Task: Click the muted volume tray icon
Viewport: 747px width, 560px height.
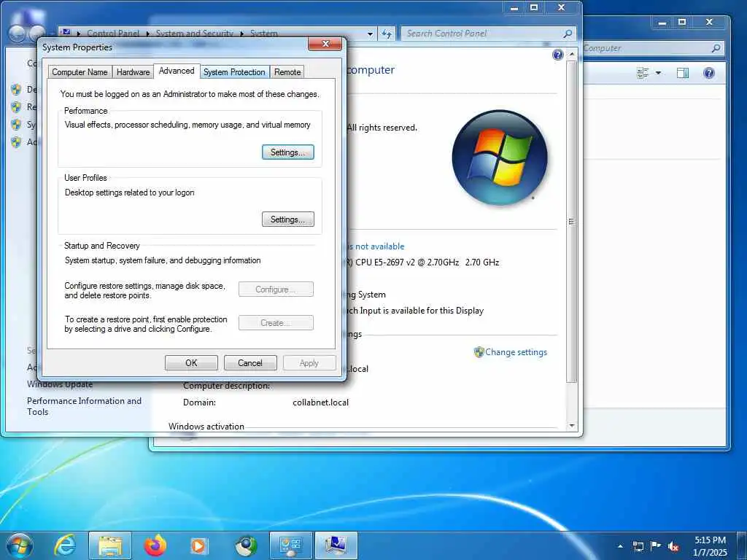Action: (673, 546)
